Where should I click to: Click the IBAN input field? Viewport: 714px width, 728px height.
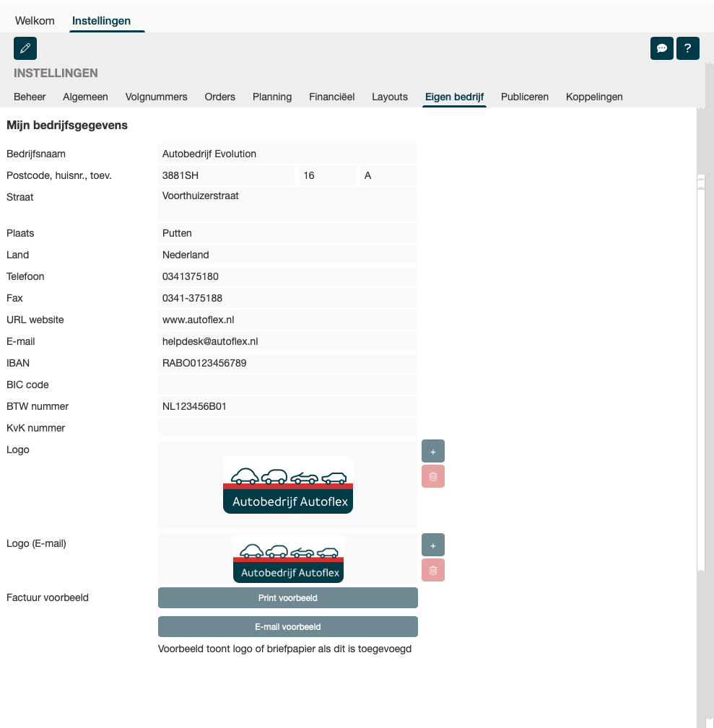point(287,363)
